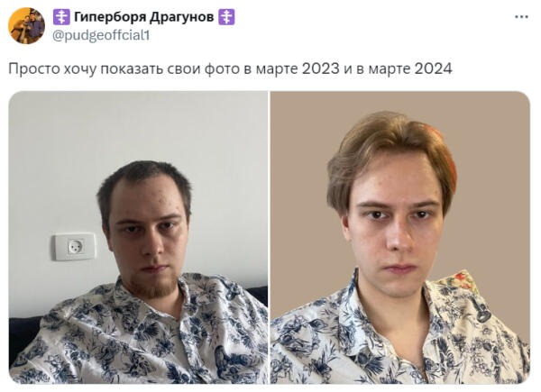The width and height of the screenshot is (541, 392).
Task: Click "2023" in the tweet text
Action: click(321, 68)
